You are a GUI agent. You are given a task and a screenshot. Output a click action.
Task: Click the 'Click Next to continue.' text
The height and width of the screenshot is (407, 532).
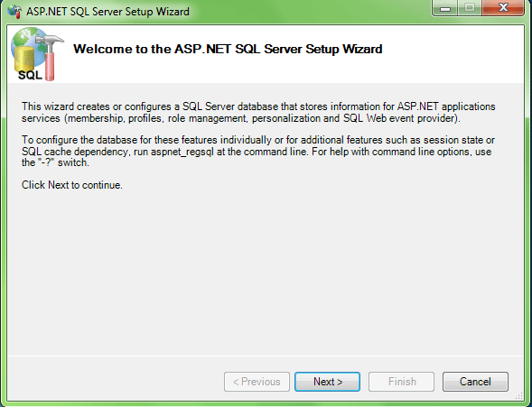[x=72, y=185]
